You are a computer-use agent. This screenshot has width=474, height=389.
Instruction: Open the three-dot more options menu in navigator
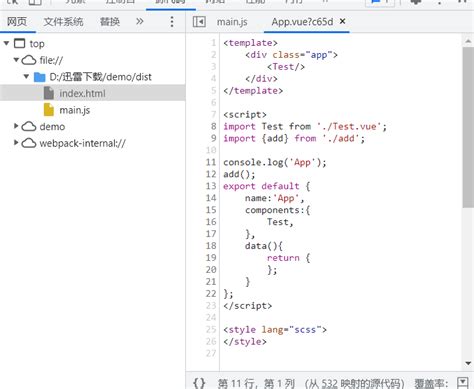172,22
